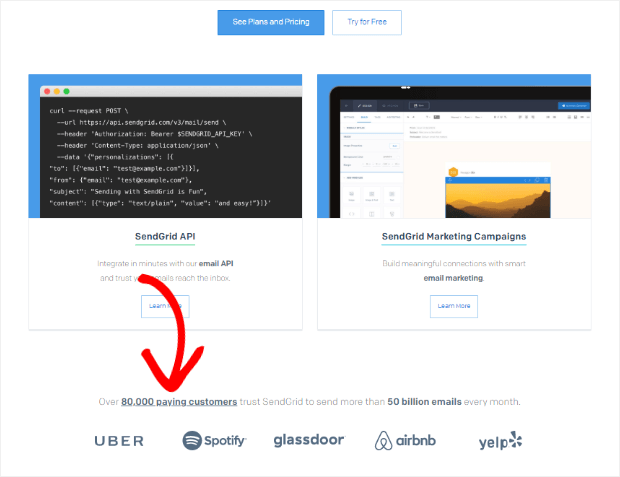The height and width of the screenshot is (477, 620).
Task: Click the mountain sunset picture in editor
Action: [498, 200]
